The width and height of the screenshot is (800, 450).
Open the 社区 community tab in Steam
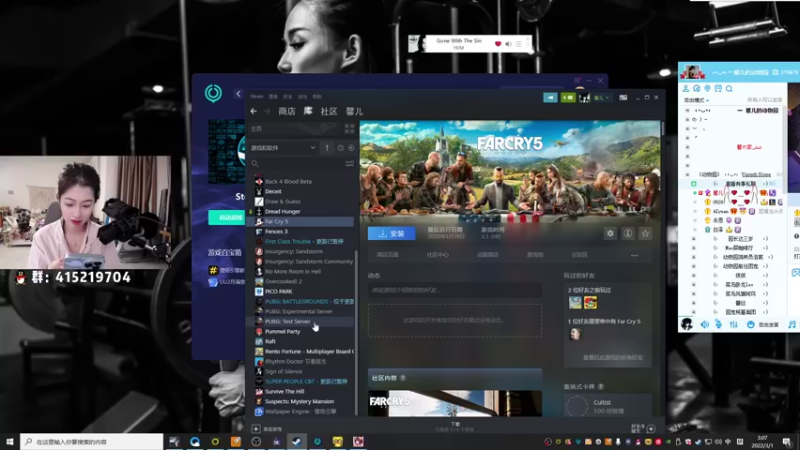pos(329,111)
